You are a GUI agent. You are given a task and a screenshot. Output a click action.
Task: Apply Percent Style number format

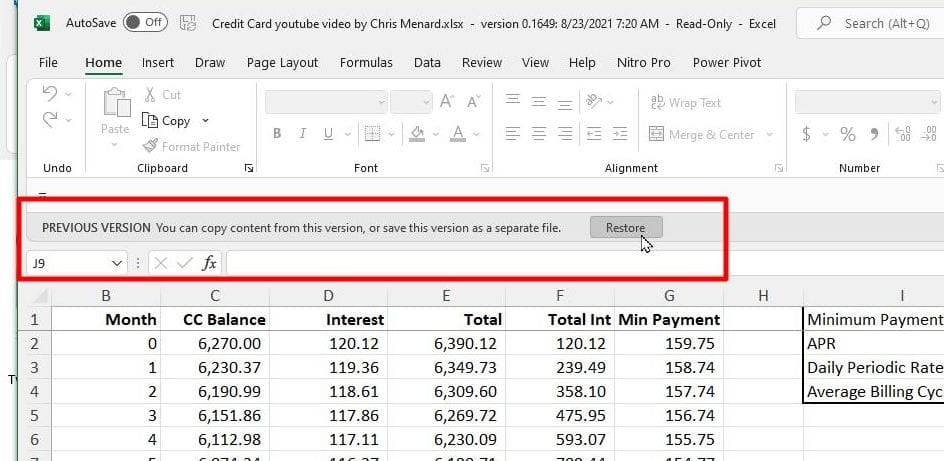[847, 134]
